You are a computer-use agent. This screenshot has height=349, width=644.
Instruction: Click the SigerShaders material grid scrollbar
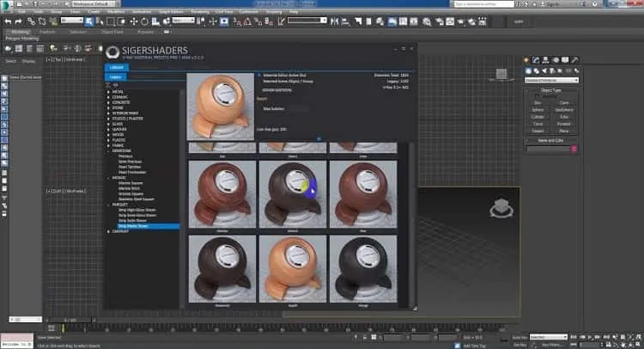(x=411, y=225)
